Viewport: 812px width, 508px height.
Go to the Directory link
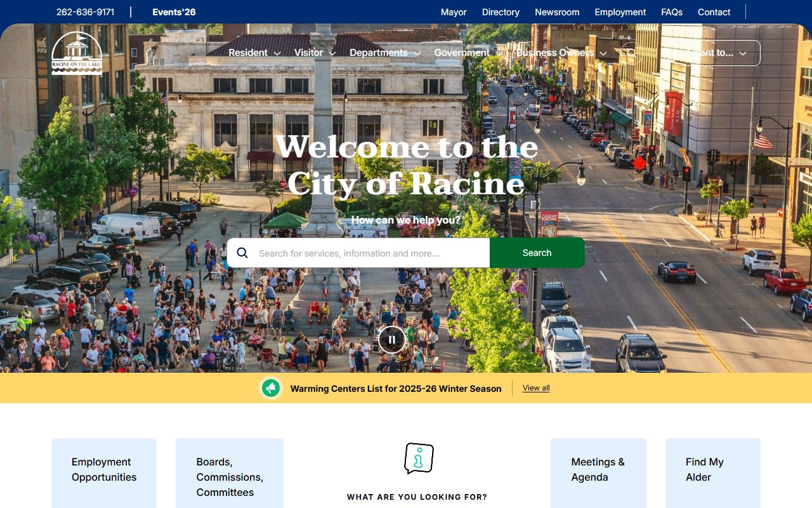point(501,12)
